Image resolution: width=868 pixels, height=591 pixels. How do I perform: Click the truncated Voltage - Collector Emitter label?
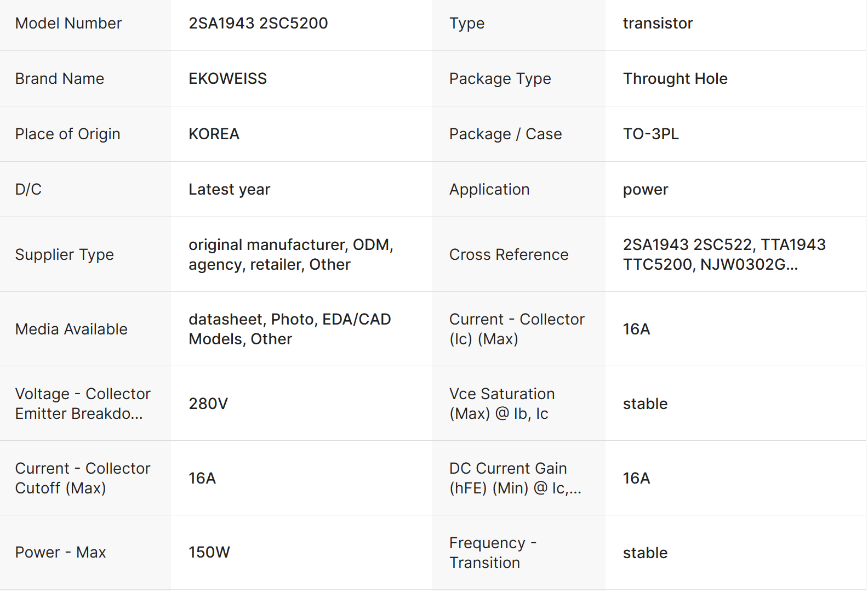pyautogui.click(x=82, y=404)
